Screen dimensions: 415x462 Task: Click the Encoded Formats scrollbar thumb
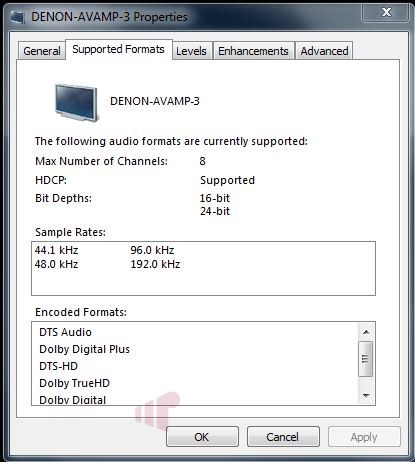pyautogui.click(x=366, y=359)
